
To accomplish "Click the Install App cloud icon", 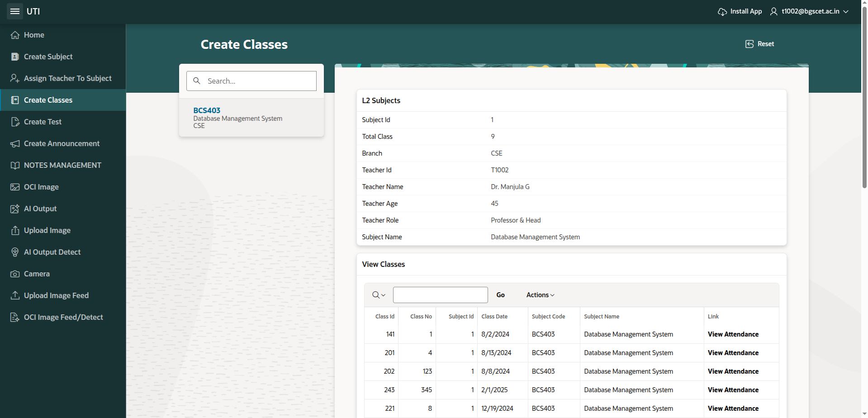I will [x=722, y=11].
